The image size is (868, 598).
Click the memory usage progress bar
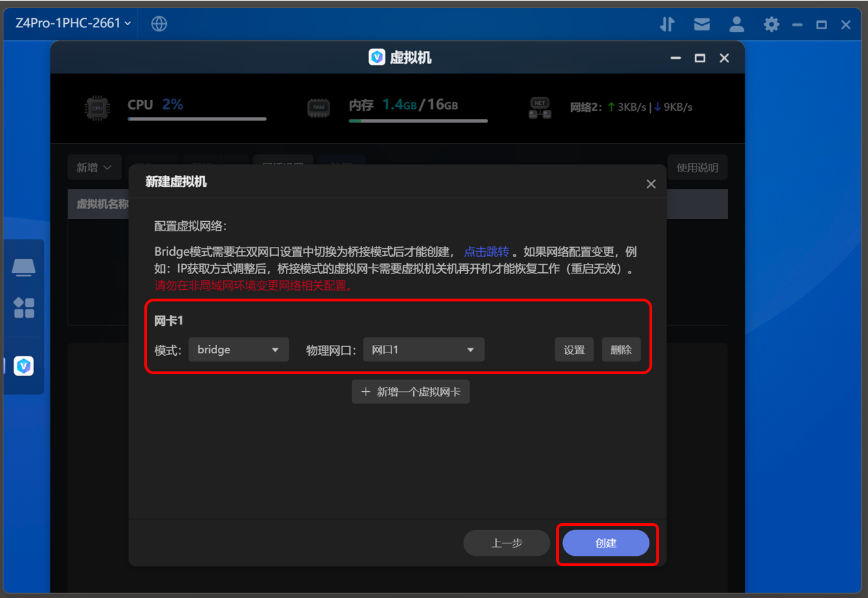[x=418, y=120]
